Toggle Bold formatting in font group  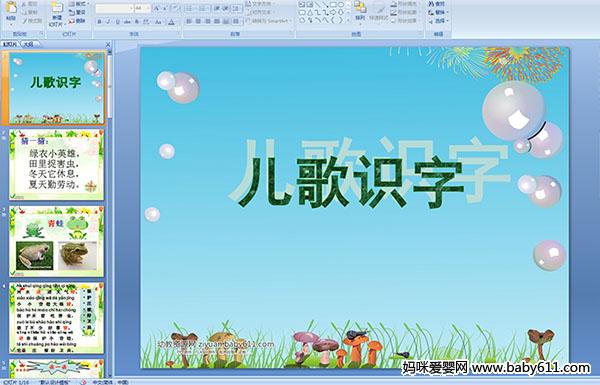click(99, 22)
